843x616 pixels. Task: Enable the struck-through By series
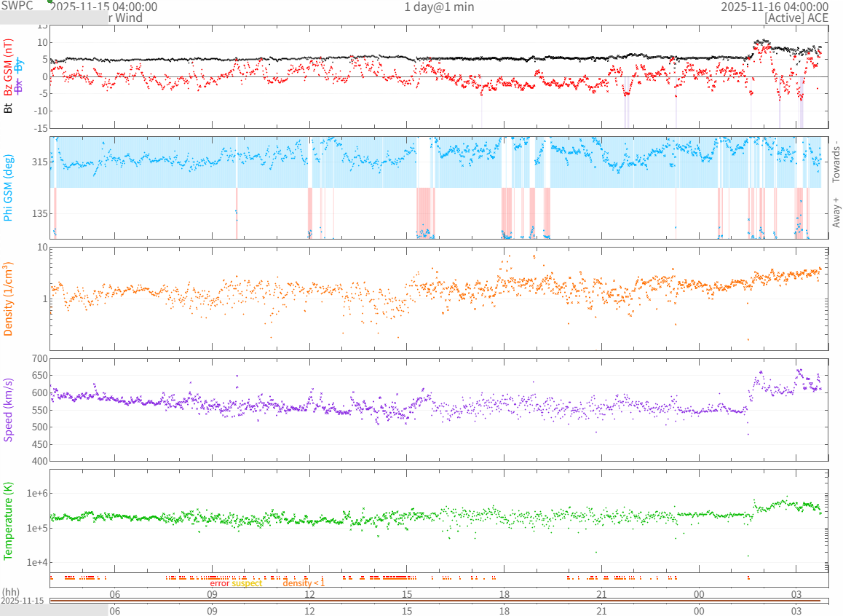point(20,63)
